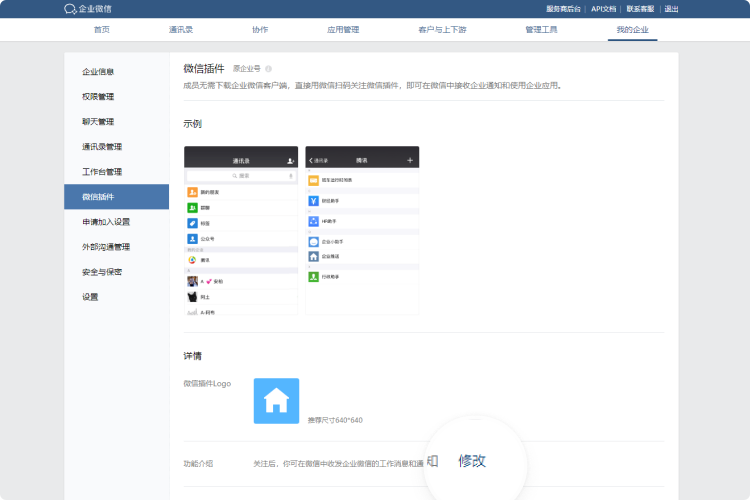This screenshot has width=750, height=500.
Task: Click the back chevron next to 通讯录
Action: click(x=311, y=161)
